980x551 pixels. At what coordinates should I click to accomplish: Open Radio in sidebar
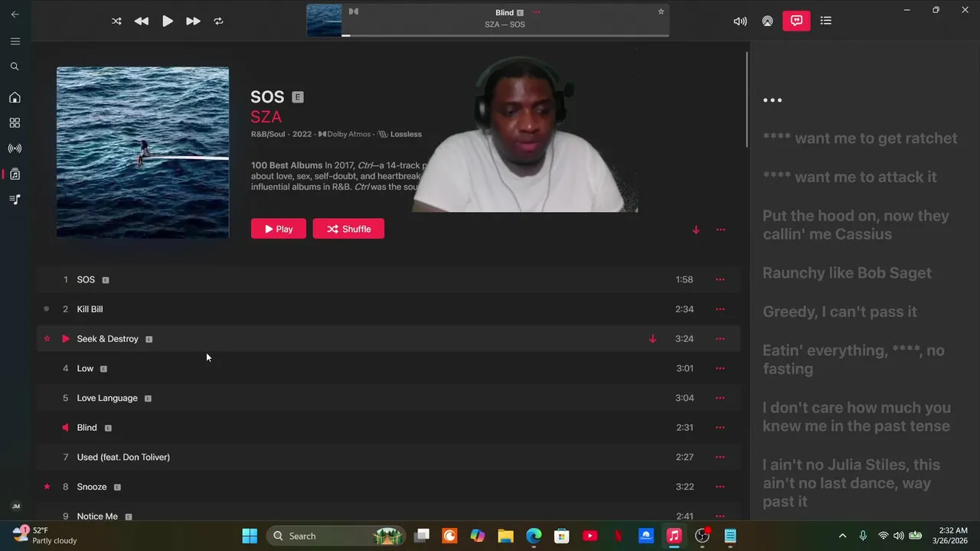(x=15, y=148)
